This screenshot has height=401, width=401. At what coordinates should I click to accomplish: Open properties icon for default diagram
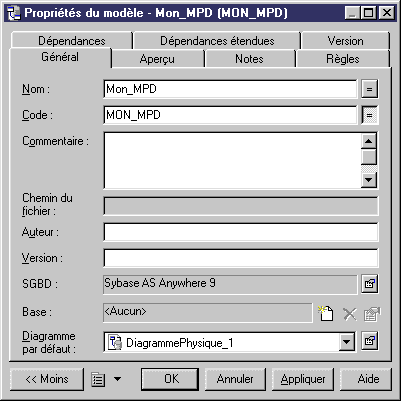[x=370, y=341]
